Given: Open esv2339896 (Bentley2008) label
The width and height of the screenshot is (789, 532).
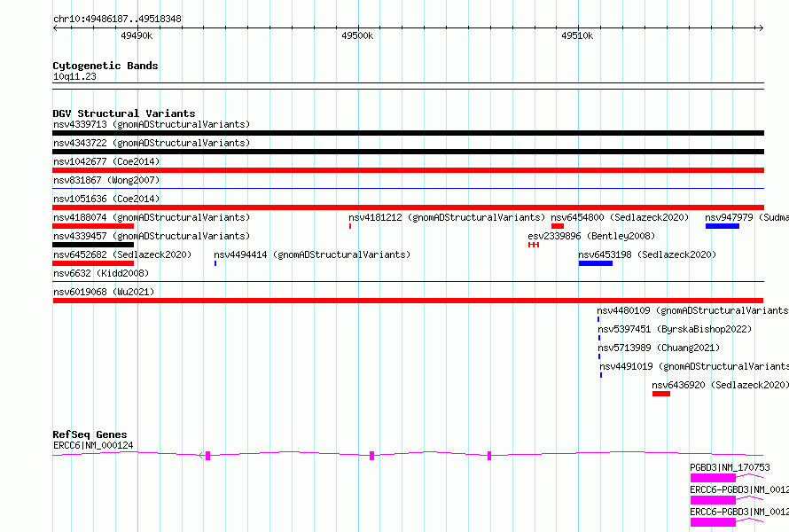Looking at the screenshot, I should tap(591, 236).
